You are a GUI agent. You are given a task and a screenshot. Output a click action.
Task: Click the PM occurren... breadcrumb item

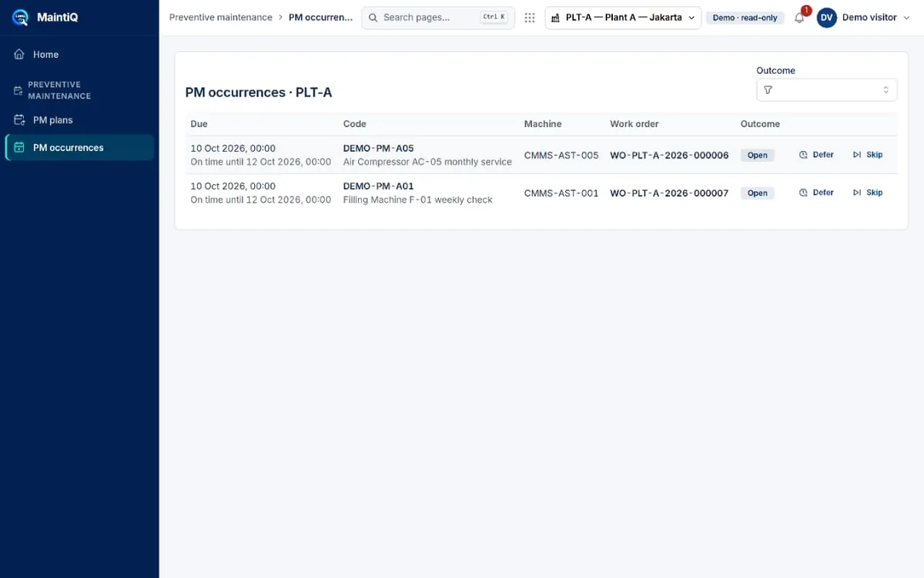[x=321, y=18]
